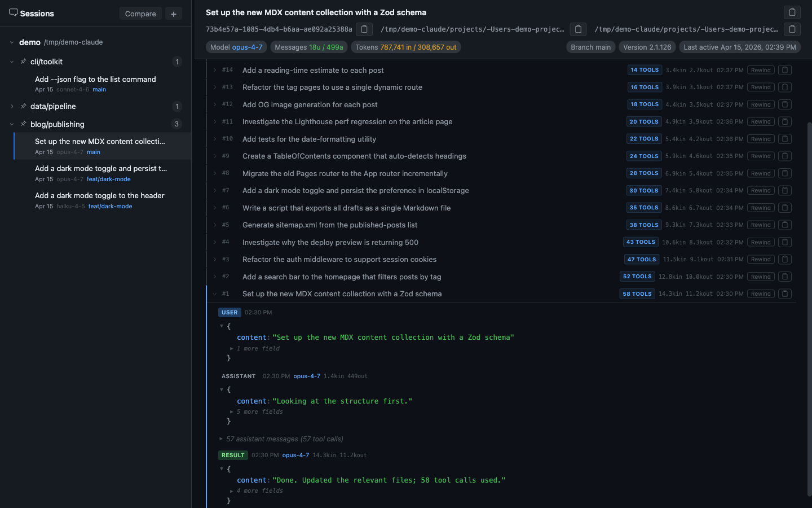812x508 pixels.
Task: Click the pin icon beside data/pipeline
Action: (x=23, y=106)
